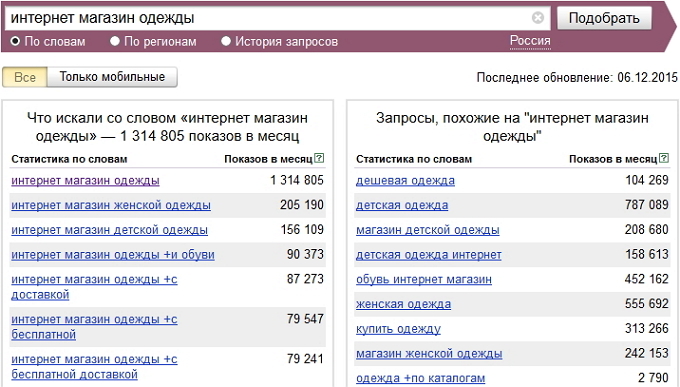Click help icon next to left 'Показов в месяц'
Image resolution: width=680 pixels, height=387 pixels.
(319, 158)
